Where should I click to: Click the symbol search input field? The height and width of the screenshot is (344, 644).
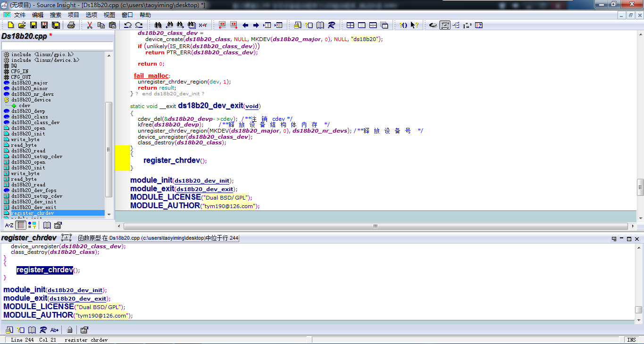[x=57, y=46]
